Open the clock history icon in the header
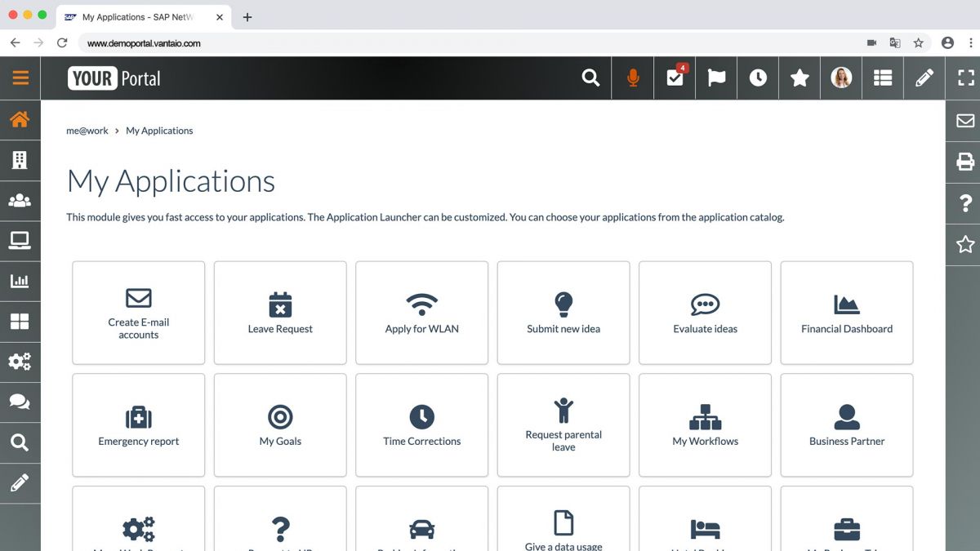Screen dimensions: 980x551 click(x=758, y=78)
